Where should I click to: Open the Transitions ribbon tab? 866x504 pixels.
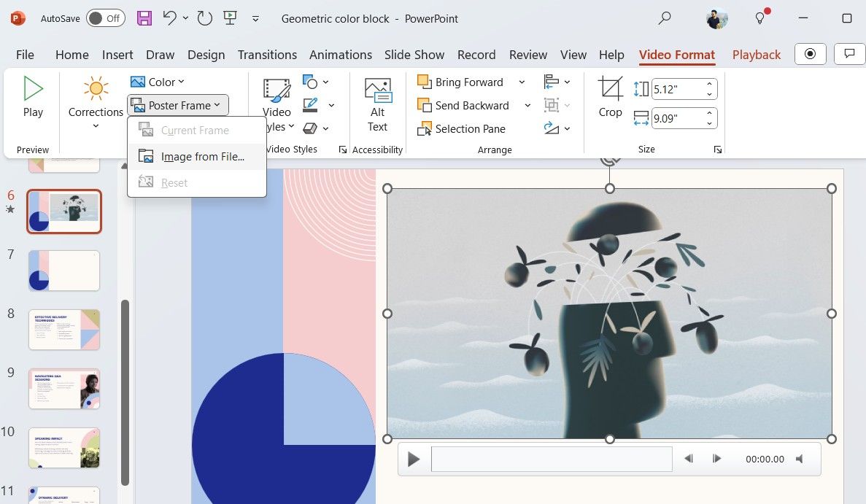click(x=267, y=54)
